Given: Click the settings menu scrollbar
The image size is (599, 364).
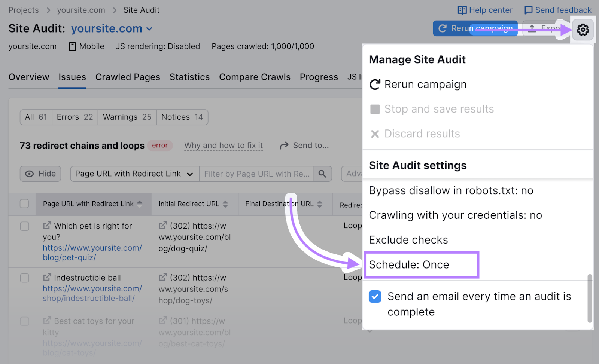Looking at the screenshot, I should 590,298.
